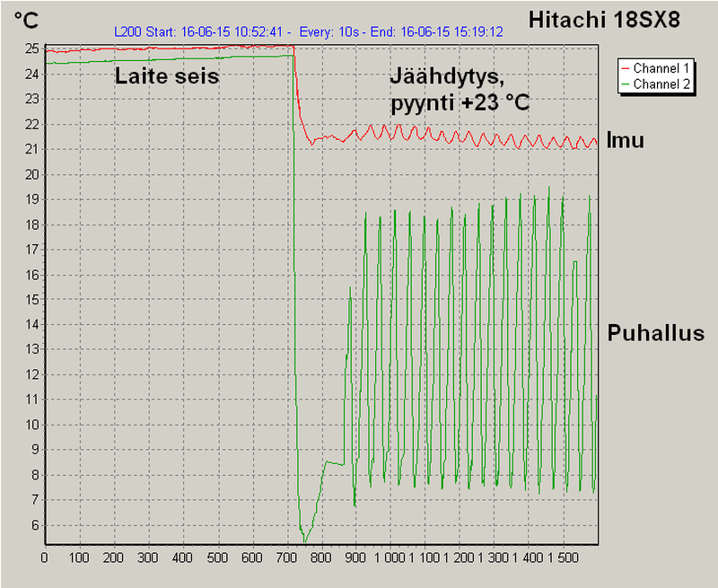Select the "Imu" curve label
Viewport: 718px width, 588px height.
(626, 141)
